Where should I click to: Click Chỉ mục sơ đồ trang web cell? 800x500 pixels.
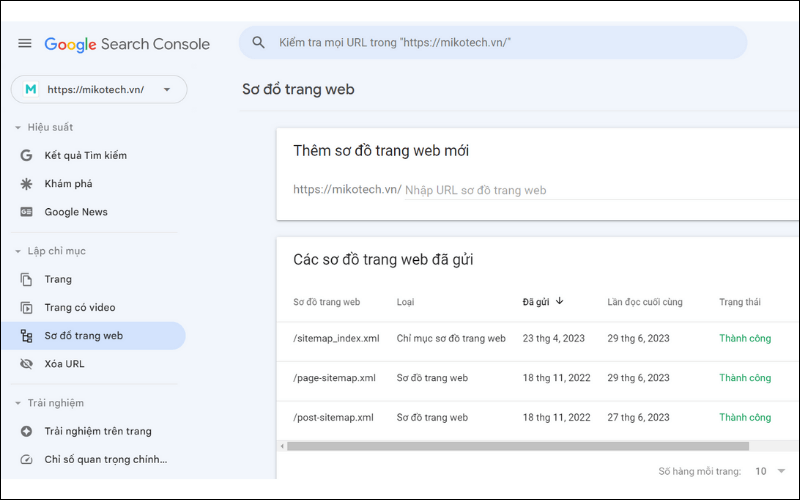451,338
